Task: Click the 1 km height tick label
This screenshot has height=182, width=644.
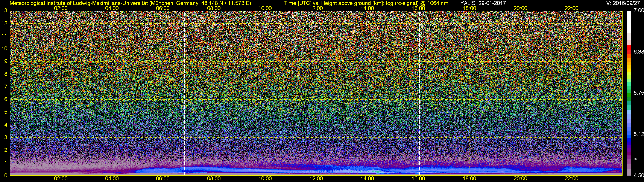Action: click(6, 163)
